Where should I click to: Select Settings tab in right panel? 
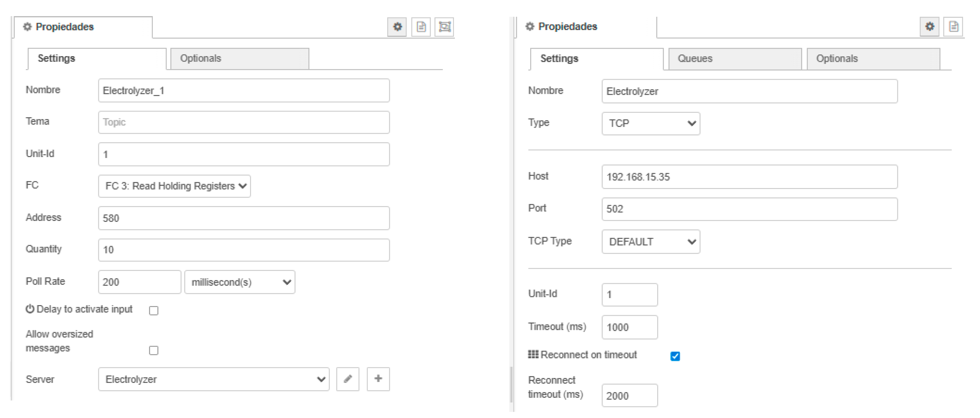click(x=597, y=59)
